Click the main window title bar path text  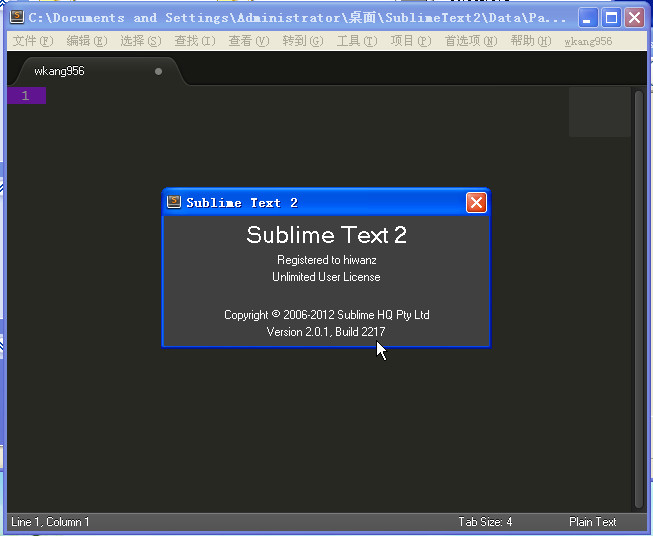[x=297, y=18]
